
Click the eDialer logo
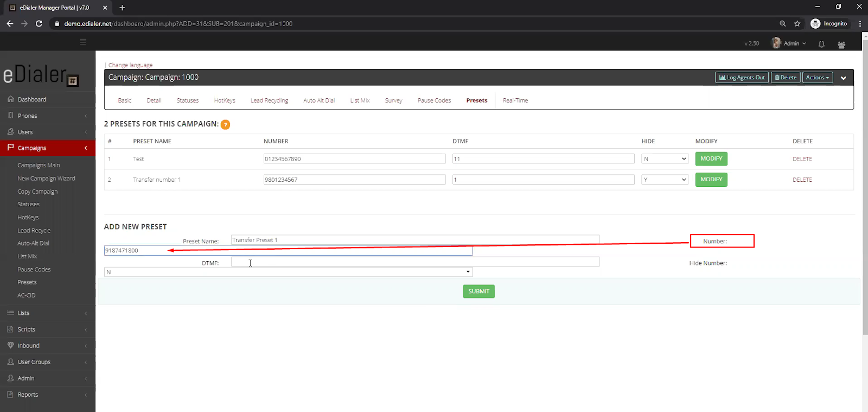pyautogui.click(x=41, y=75)
